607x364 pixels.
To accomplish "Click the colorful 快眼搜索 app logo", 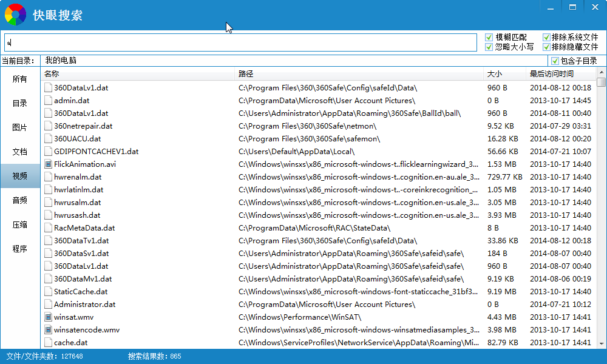I will (15, 14).
